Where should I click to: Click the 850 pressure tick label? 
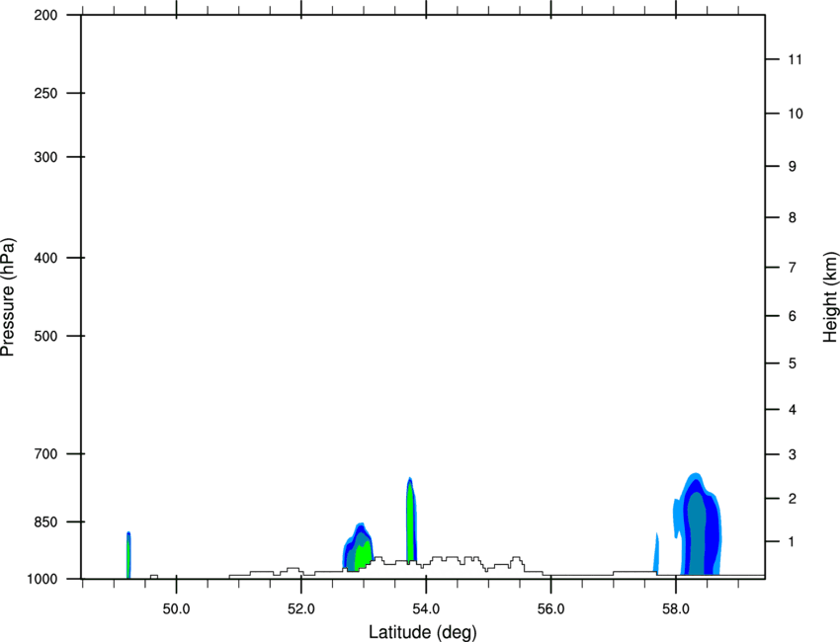pos(45,522)
